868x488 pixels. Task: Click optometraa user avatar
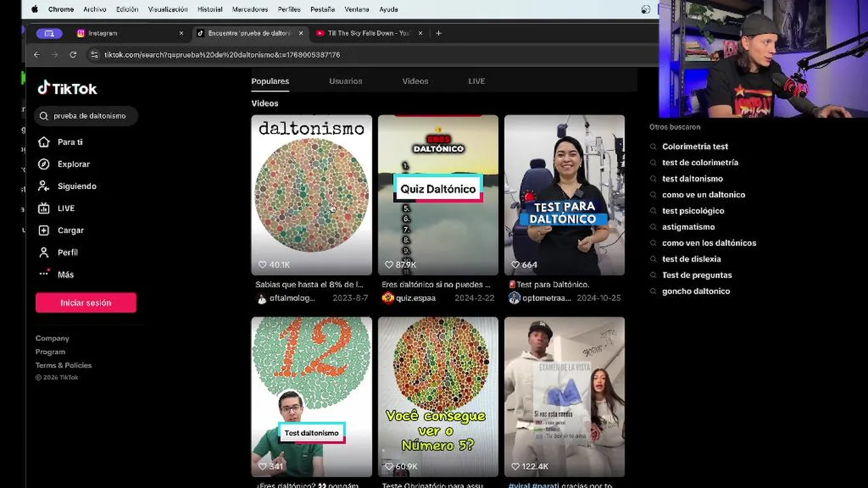coord(515,298)
